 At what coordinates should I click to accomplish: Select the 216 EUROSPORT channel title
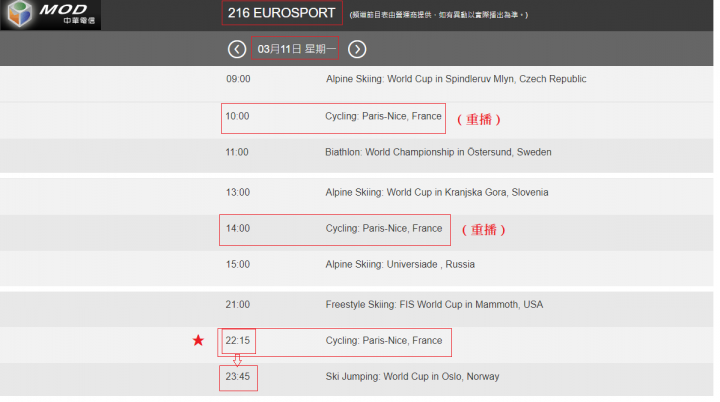pyautogui.click(x=281, y=13)
